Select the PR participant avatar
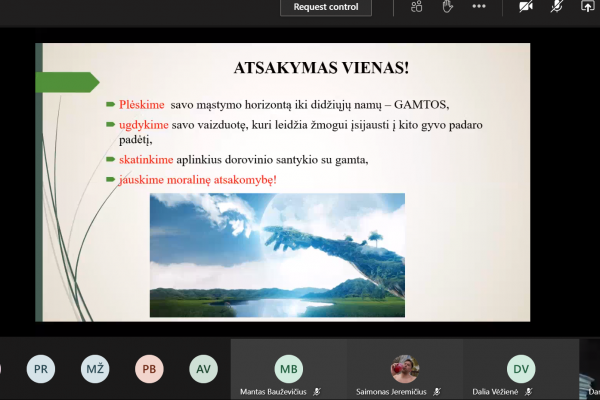This screenshot has height=400, width=600. [41, 369]
